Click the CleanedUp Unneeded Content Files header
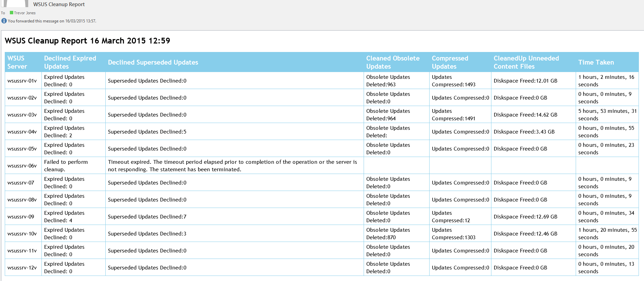The height and width of the screenshot is (281, 644). (x=526, y=62)
